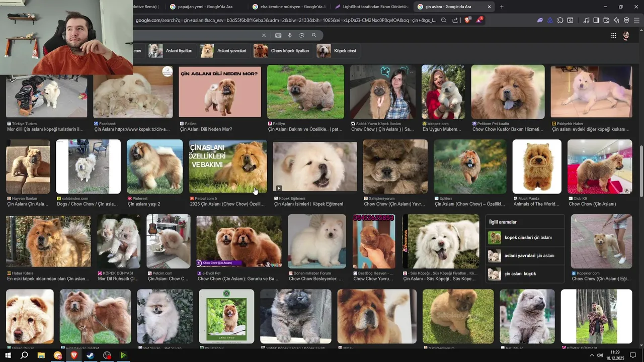Open the extensions puzzle piece icon
Image resolution: width=644 pixels, height=362 pixels.
pyautogui.click(x=560, y=20)
